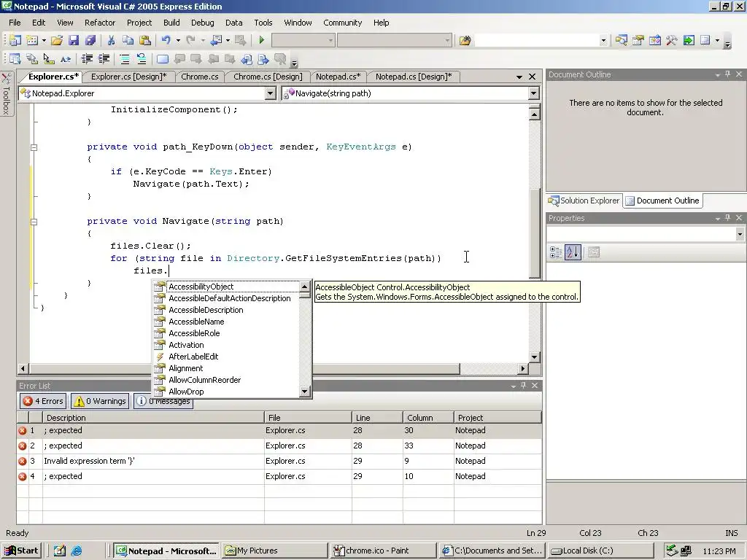Viewport: 747px width, 560px height.
Task: Toggle the 0 Warnings filter button
Action: coord(100,401)
